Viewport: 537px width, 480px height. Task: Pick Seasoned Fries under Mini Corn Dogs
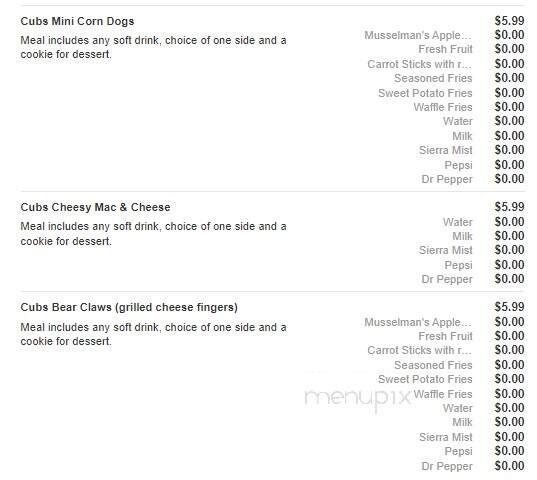[433, 78]
